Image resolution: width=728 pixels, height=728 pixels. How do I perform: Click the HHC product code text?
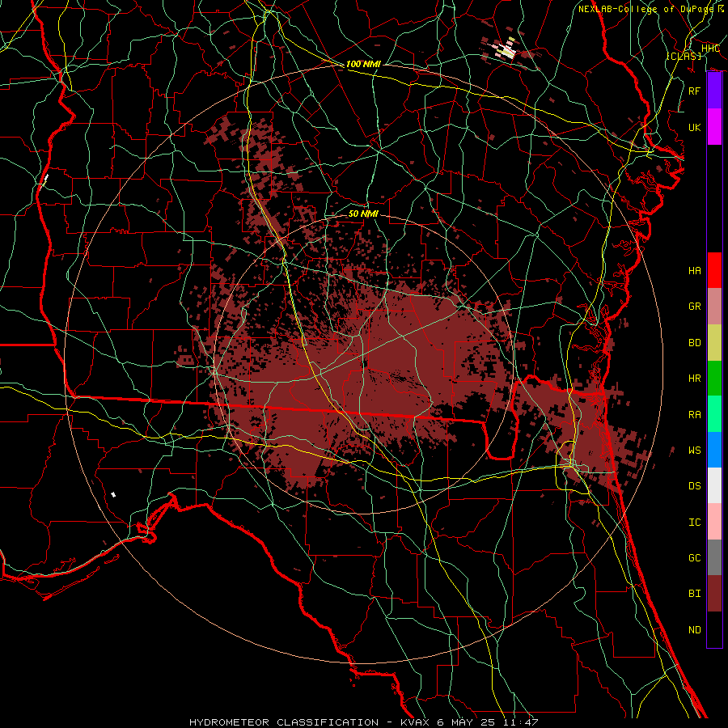click(710, 49)
